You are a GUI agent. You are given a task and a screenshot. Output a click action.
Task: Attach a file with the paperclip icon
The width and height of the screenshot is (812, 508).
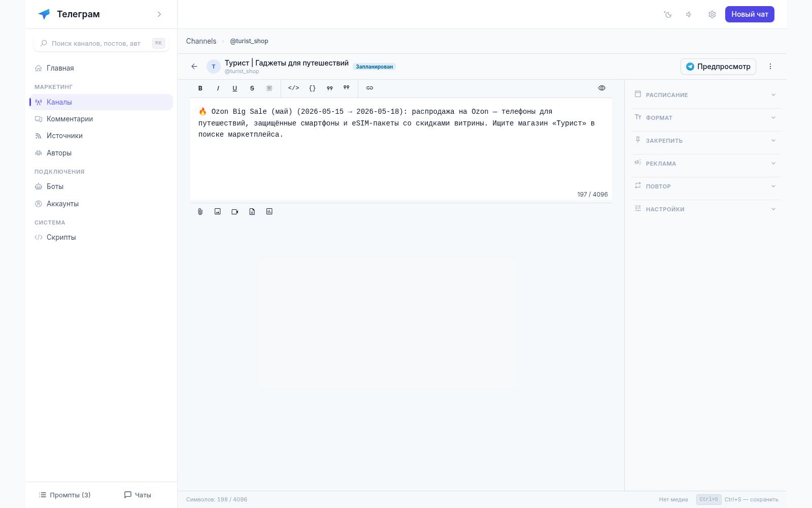coord(200,212)
